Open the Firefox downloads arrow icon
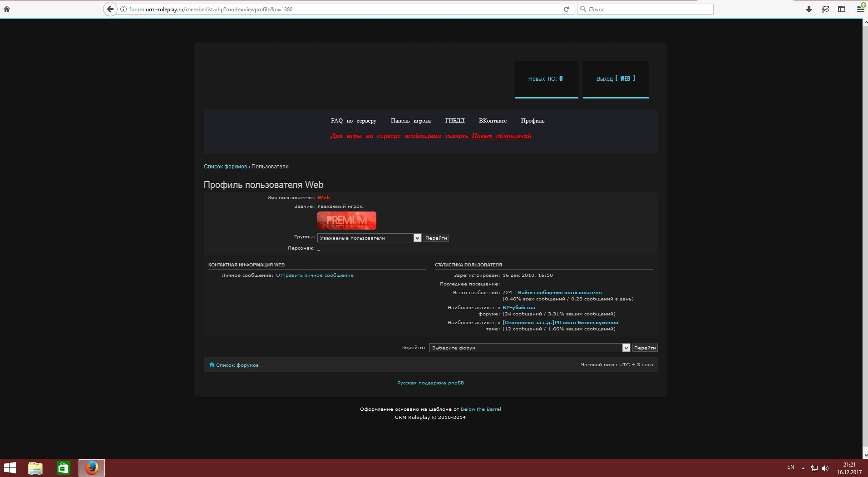Screen dimensions: 868x477 point(809,9)
